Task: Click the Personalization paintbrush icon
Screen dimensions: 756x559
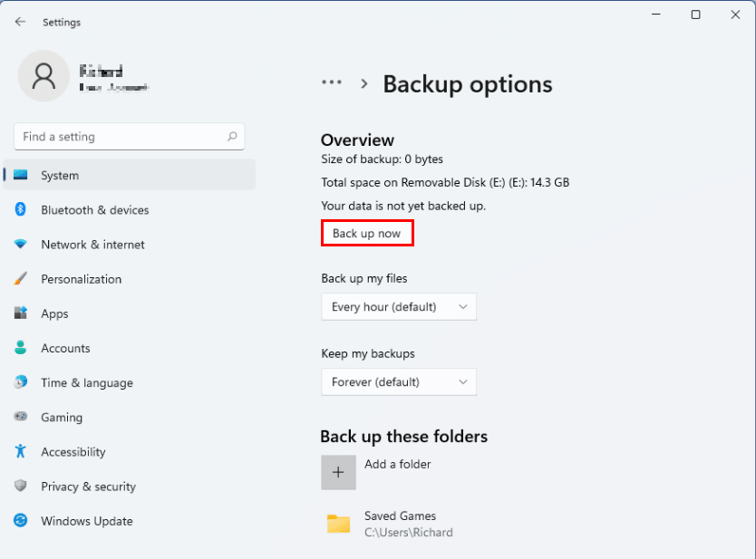Action: click(21, 279)
